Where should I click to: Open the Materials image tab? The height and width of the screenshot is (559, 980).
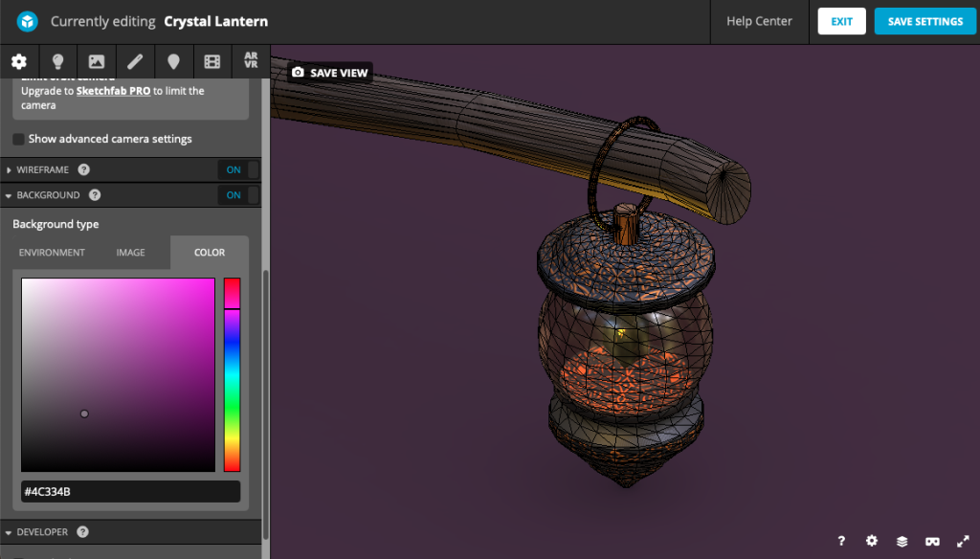click(x=97, y=61)
